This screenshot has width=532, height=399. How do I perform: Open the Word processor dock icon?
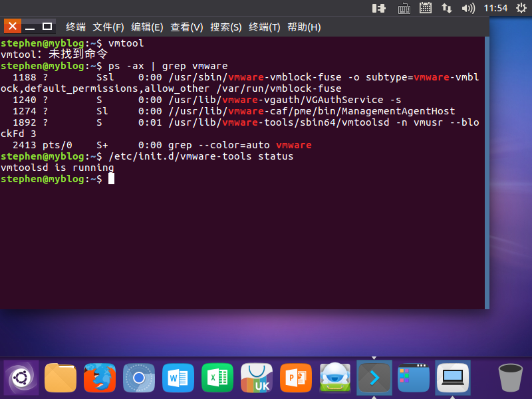point(178,378)
